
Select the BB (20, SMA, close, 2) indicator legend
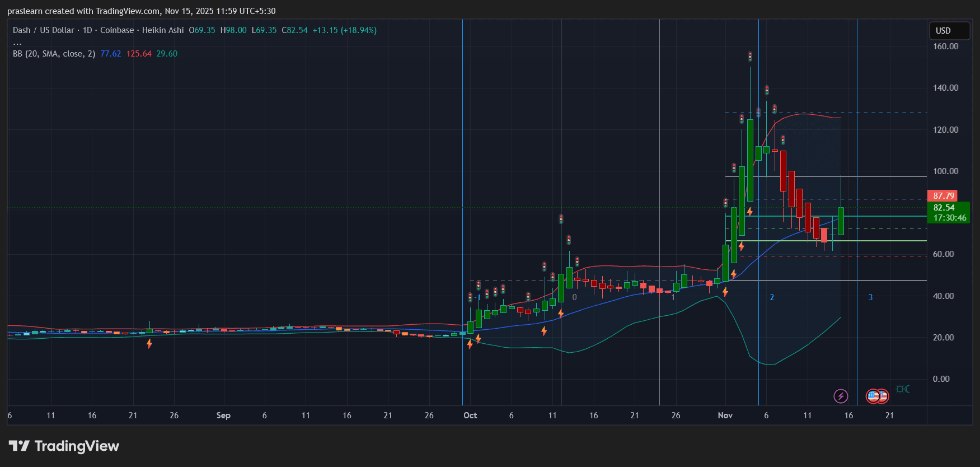tap(54, 54)
